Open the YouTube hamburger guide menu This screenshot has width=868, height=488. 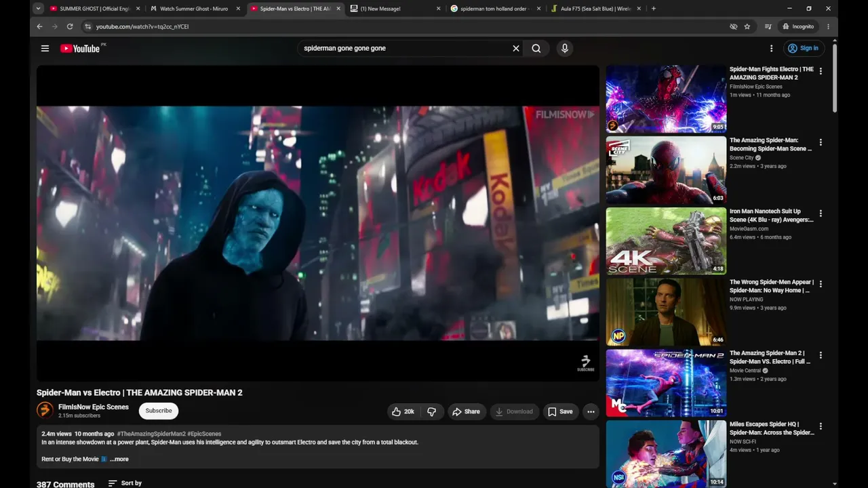pyautogui.click(x=45, y=48)
